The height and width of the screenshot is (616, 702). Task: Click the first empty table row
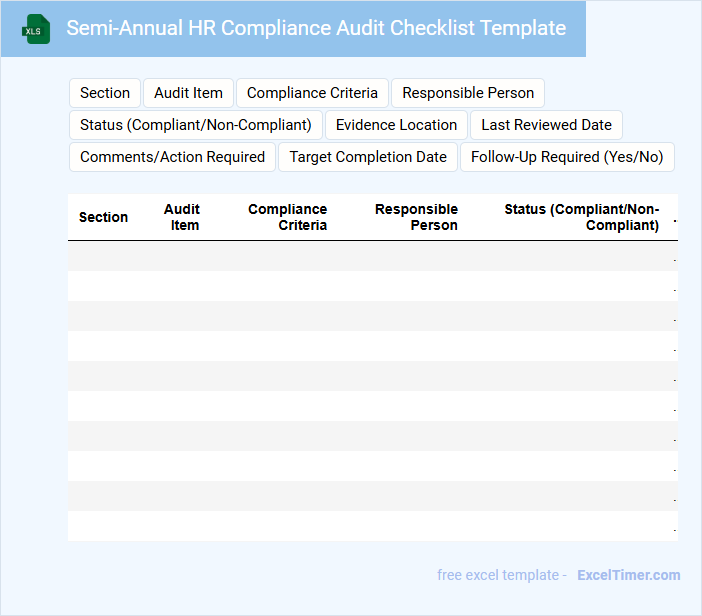[372, 256]
